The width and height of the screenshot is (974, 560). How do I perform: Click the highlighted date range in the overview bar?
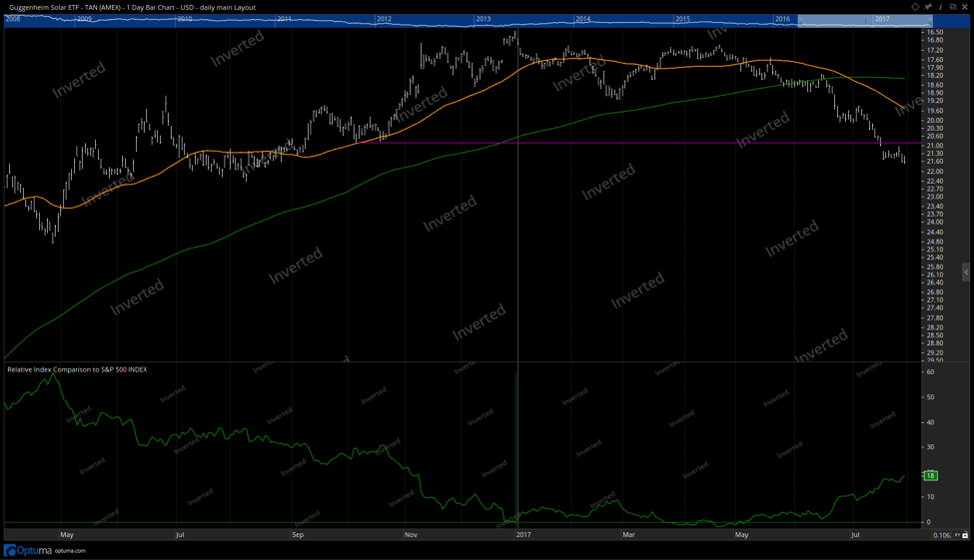[865, 21]
